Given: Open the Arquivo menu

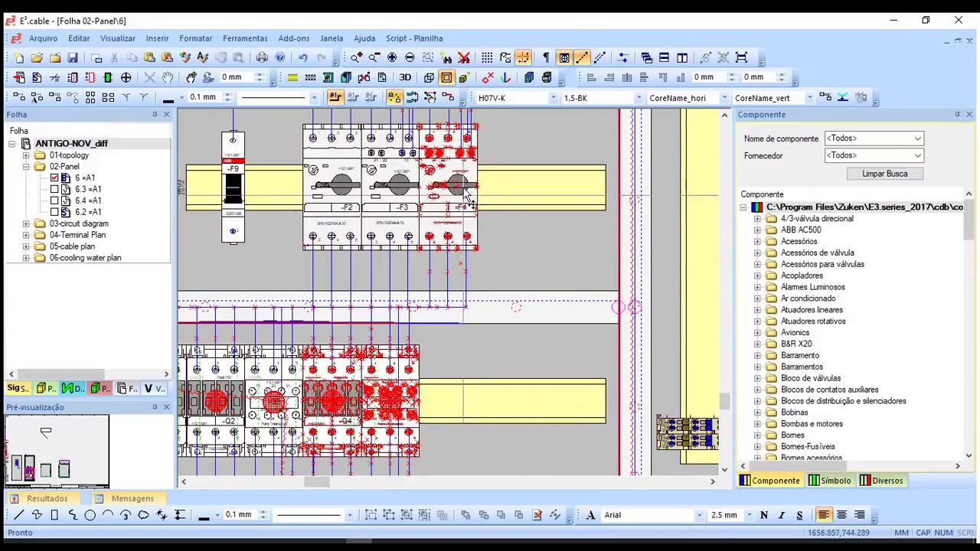Looking at the screenshot, I should pos(43,38).
